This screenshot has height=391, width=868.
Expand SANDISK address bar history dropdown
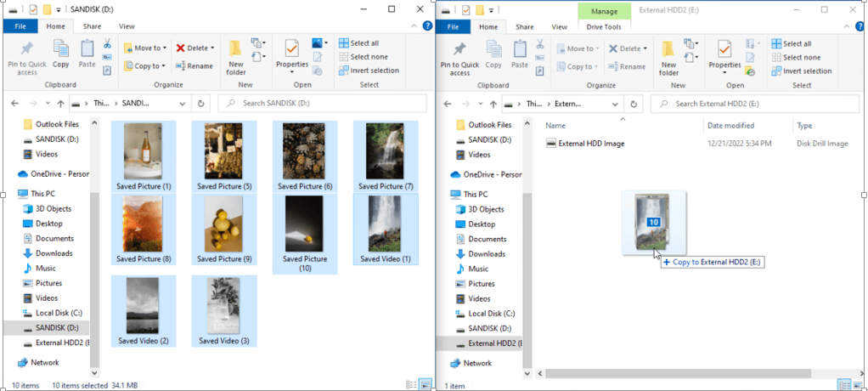183,104
